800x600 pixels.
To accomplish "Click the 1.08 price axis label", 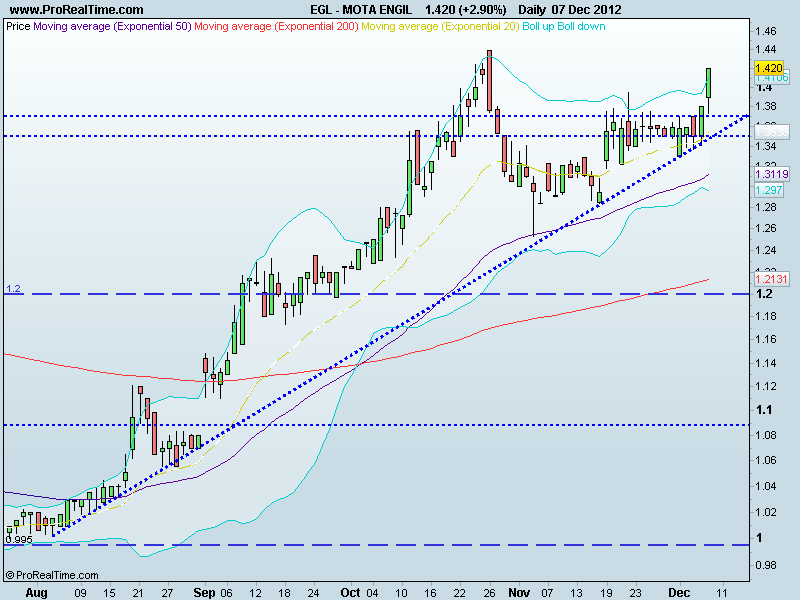I will pos(765,435).
